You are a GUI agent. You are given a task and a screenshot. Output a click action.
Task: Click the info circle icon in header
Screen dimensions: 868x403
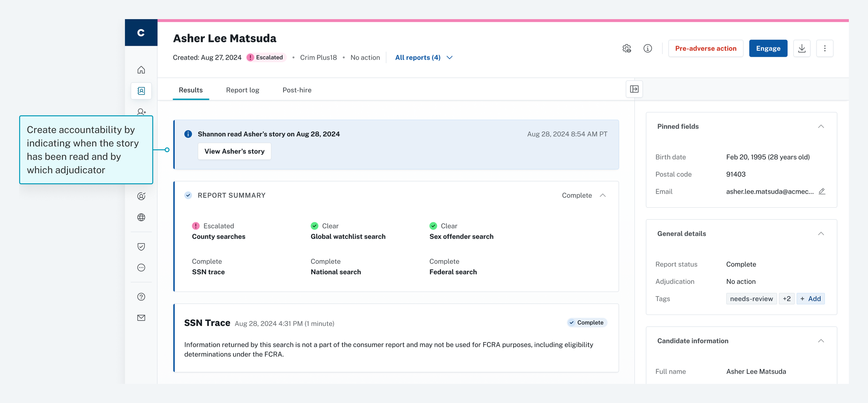(x=648, y=48)
